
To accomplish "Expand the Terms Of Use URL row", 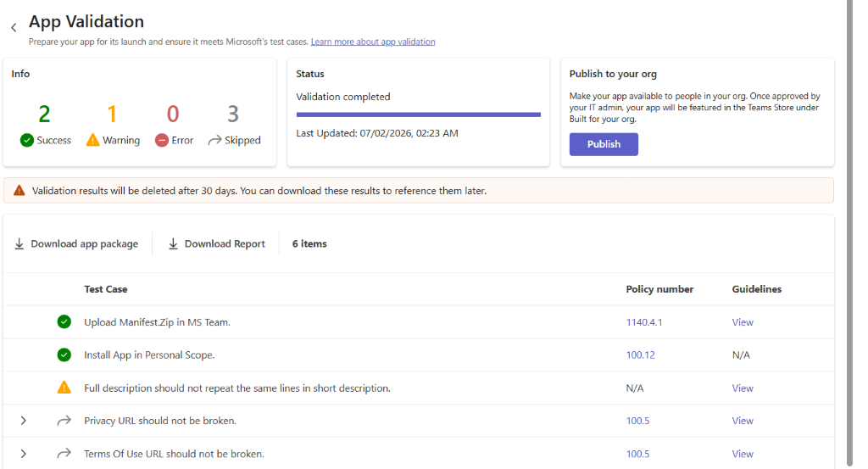I will click(x=23, y=454).
